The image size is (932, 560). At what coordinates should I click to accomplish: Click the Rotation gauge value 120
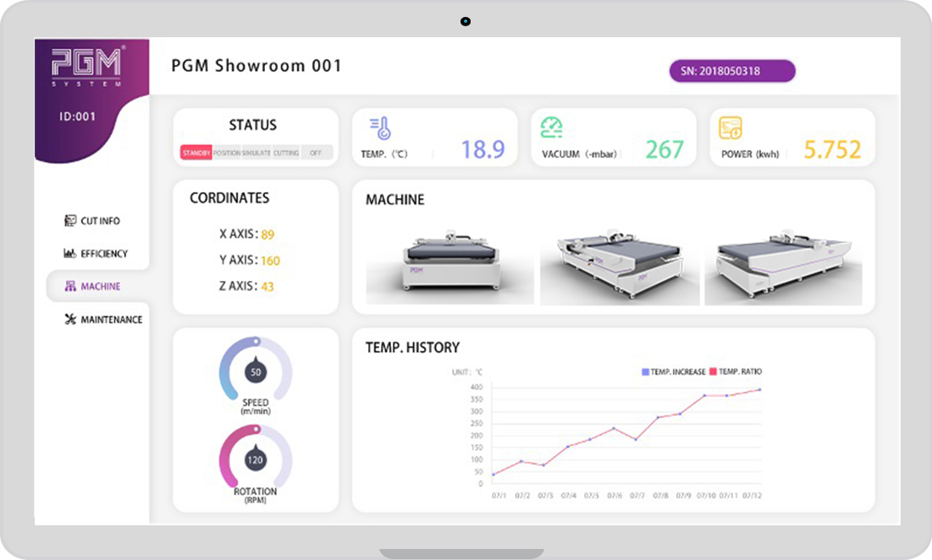(x=256, y=460)
